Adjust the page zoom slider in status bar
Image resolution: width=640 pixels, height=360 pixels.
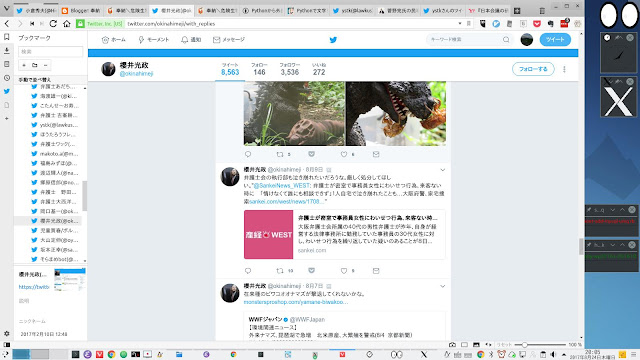tap(524, 344)
